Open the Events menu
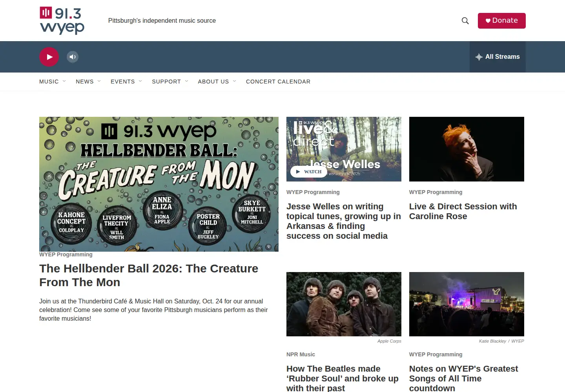The image size is (565, 392). [123, 82]
